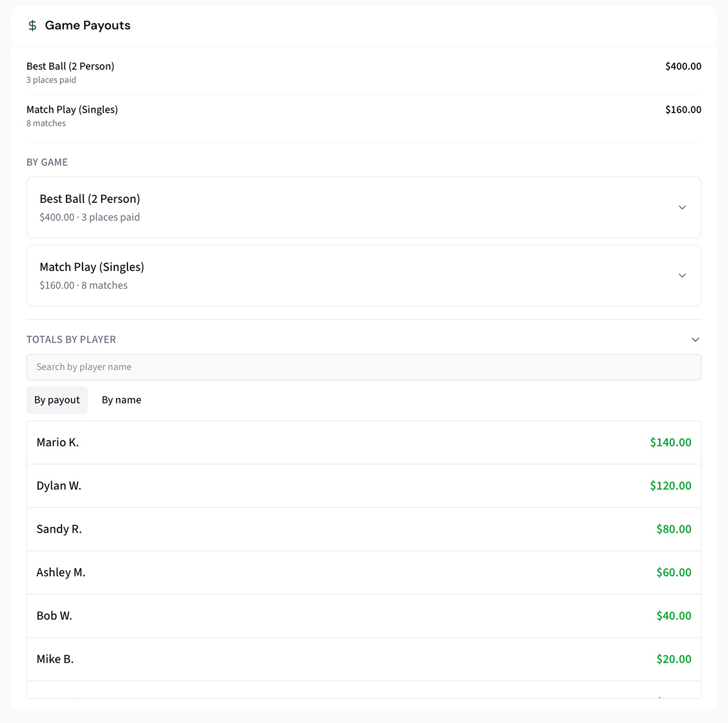Collapse the Totals by Player section
The image size is (728, 723).
click(695, 340)
